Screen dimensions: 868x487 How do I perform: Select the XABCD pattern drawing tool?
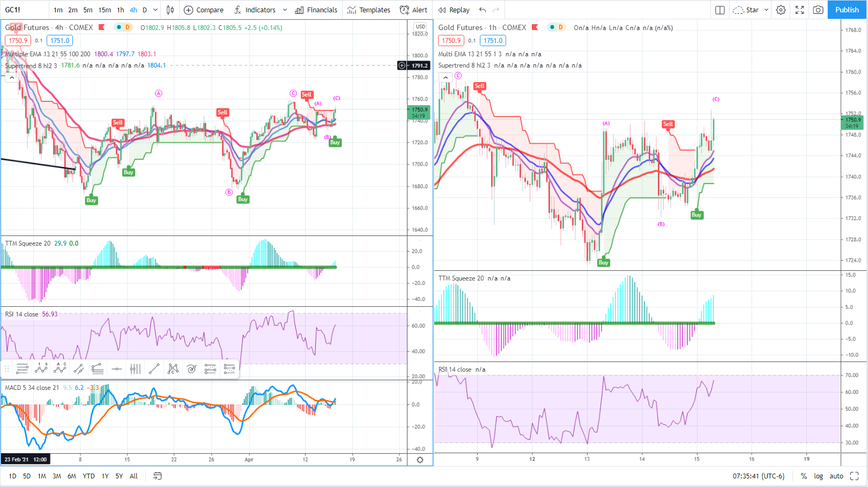tap(173, 368)
